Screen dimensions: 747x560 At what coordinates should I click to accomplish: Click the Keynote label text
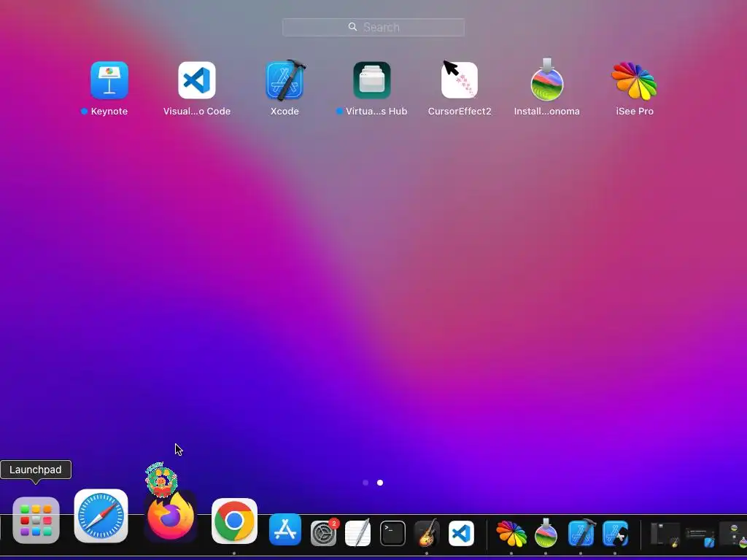109,111
